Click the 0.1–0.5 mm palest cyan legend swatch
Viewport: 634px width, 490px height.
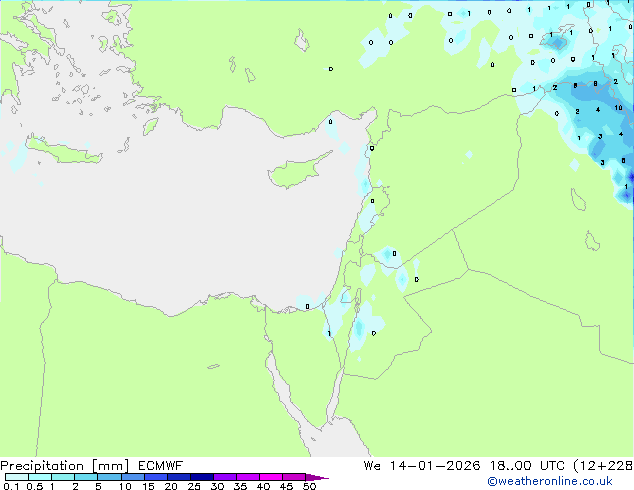coord(17,477)
